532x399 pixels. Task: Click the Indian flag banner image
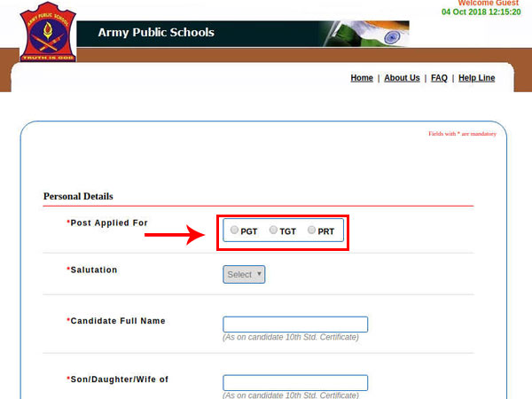(366, 34)
